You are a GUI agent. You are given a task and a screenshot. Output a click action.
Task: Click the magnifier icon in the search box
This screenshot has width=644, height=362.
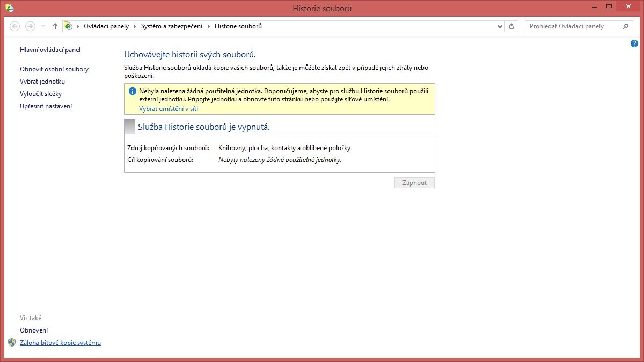click(625, 26)
